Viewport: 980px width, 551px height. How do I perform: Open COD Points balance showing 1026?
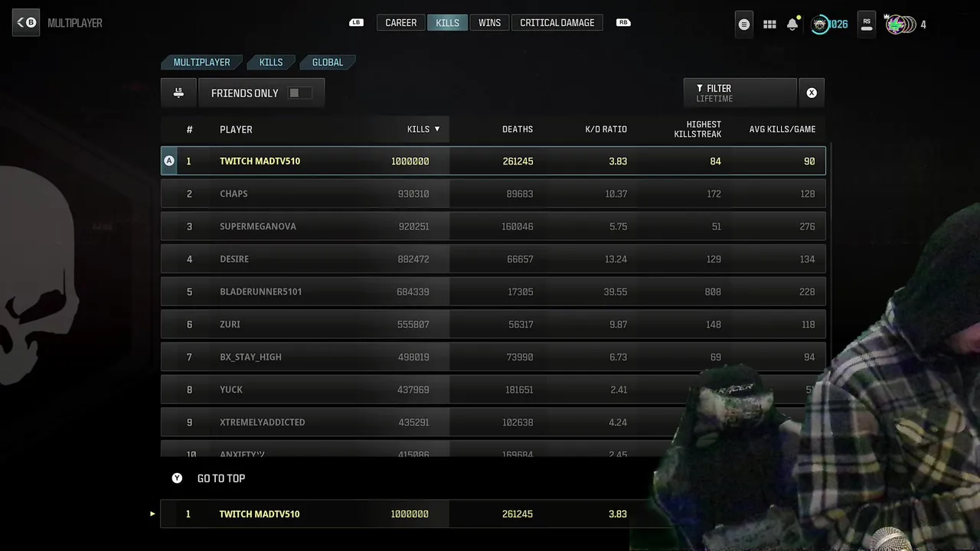(829, 24)
